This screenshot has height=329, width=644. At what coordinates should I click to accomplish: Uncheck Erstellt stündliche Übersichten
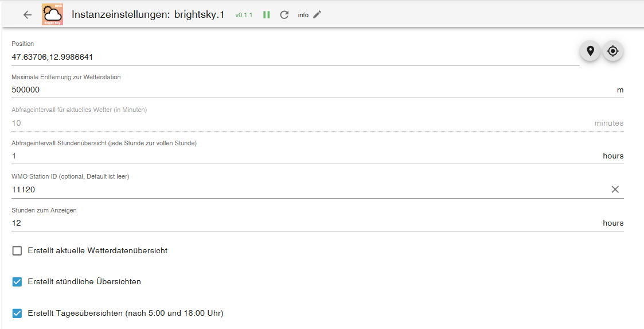pos(17,282)
